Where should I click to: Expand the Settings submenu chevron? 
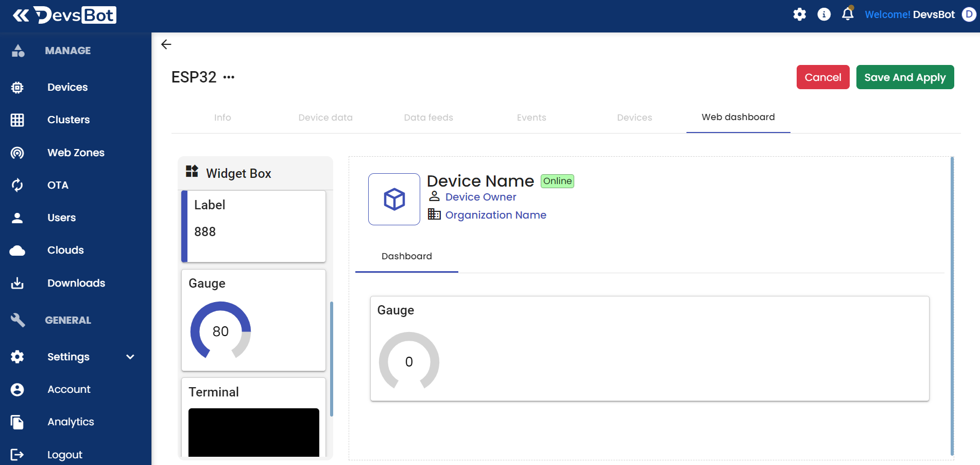point(130,357)
